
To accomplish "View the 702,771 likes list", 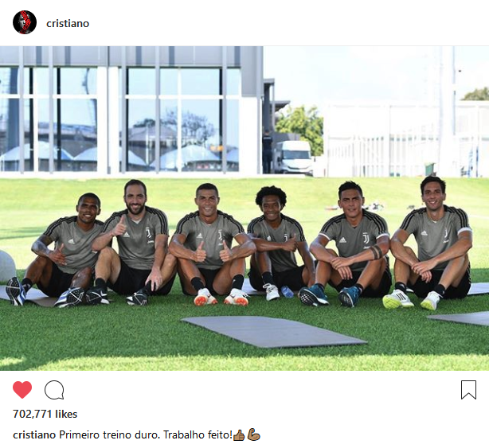I will click(x=45, y=414).
